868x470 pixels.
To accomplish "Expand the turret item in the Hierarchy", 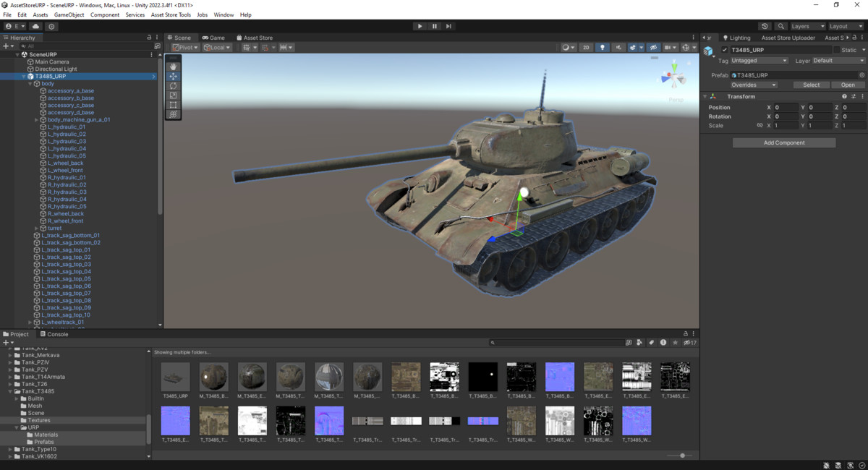I will pyautogui.click(x=35, y=228).
